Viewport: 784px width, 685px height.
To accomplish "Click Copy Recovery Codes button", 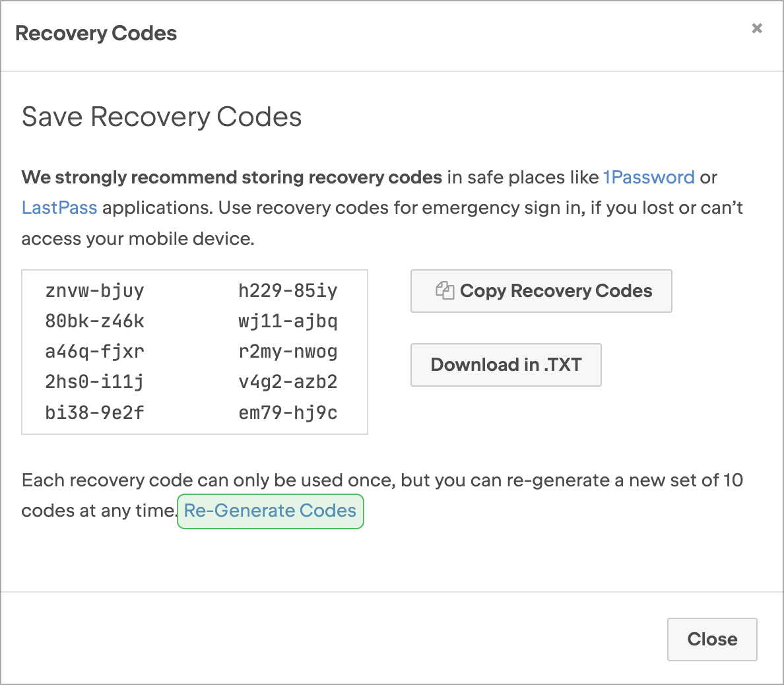I will [x=541, y=291].
